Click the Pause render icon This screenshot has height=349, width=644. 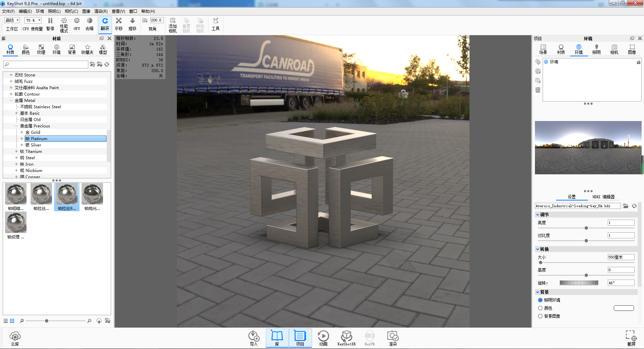pos(50,21)
